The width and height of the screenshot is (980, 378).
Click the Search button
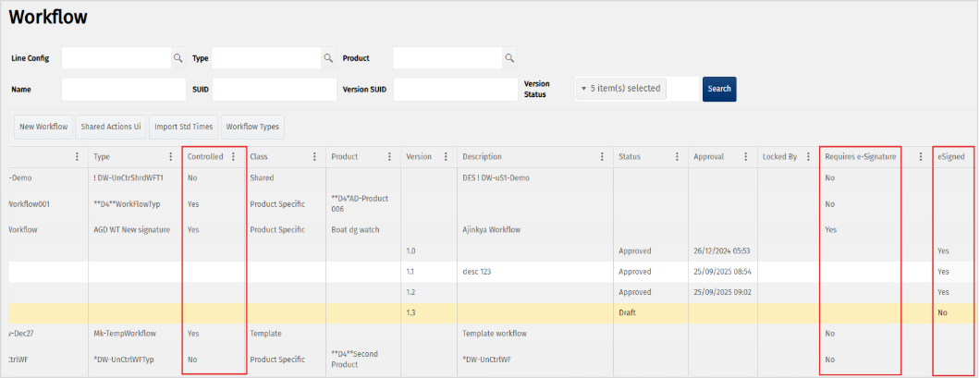coord(719,89)
